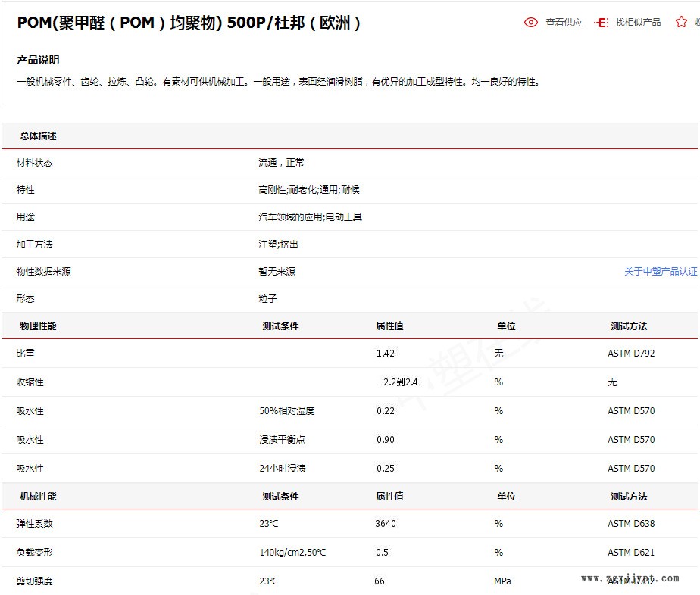
Task: Click the 加工方法 row label
Action: [34, 244]
